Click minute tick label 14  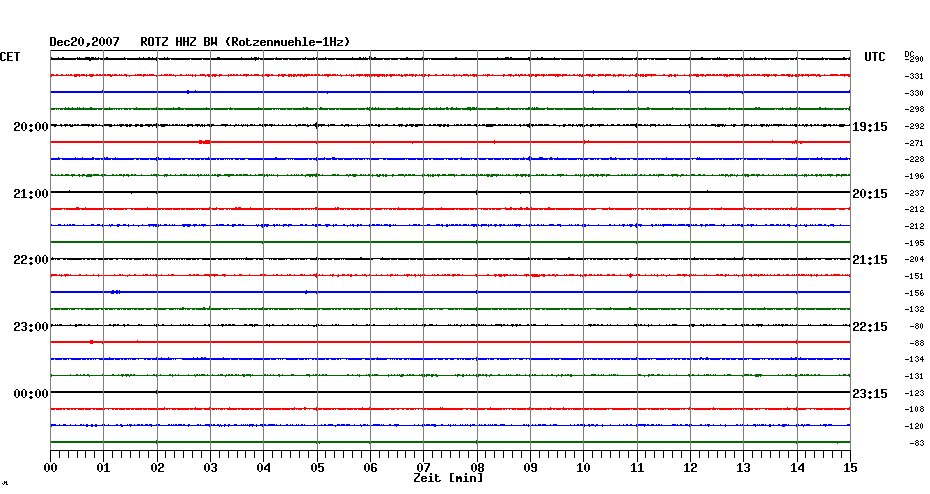click(797, 468)
